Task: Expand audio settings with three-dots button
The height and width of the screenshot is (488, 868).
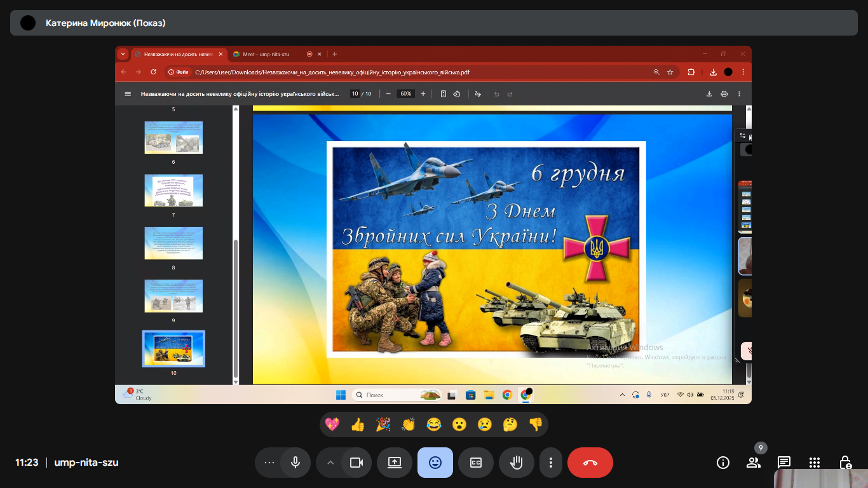Action: pos(269,463)
